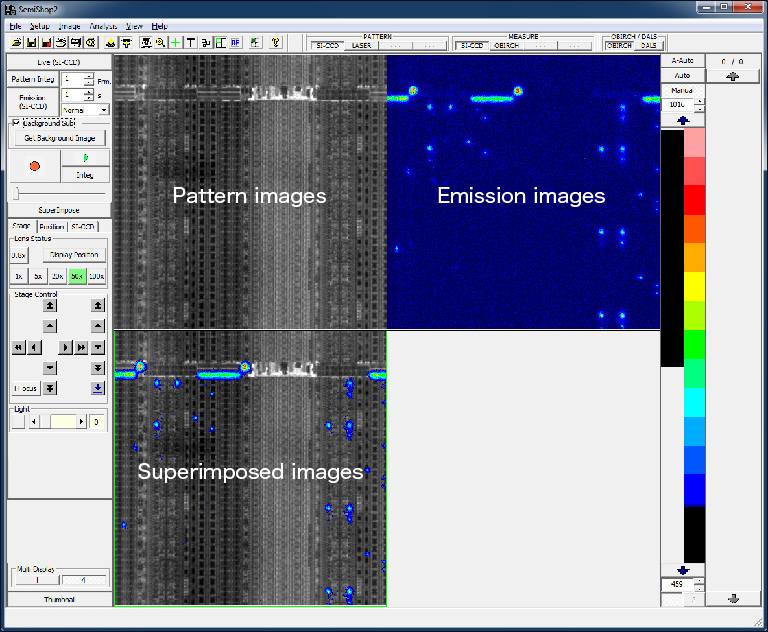
Task: Toggle the Background Sub checkbox
Action: click(15, 122)
